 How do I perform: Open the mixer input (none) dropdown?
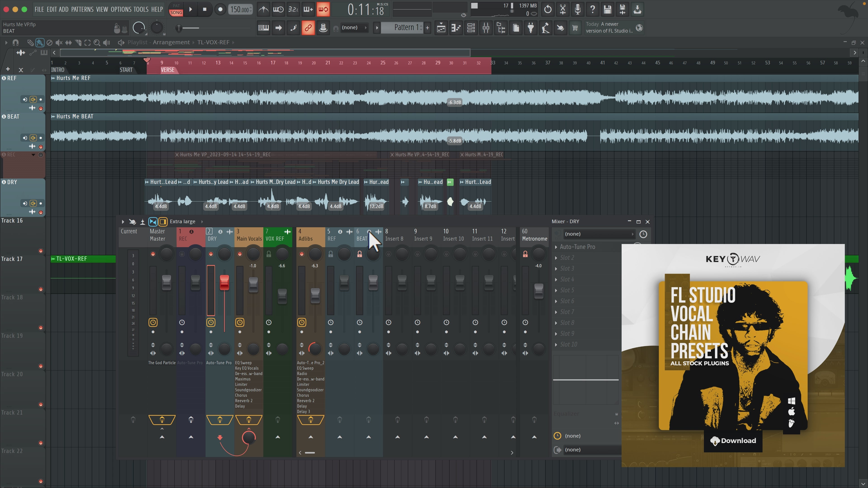point(599,234)
